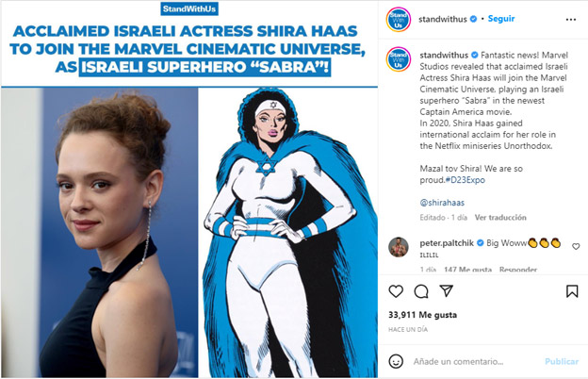
Task: Click the Publicar button
Action: 562,362
